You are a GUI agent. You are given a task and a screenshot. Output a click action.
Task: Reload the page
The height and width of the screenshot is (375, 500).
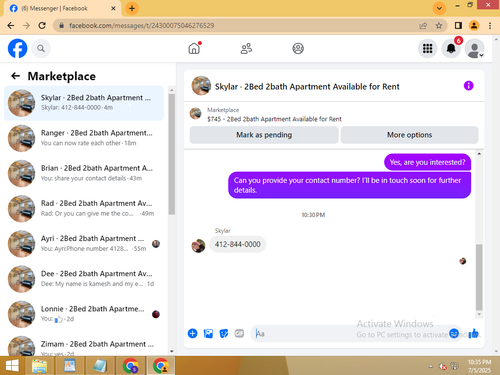pyautogui.click(x=42, y=26)
